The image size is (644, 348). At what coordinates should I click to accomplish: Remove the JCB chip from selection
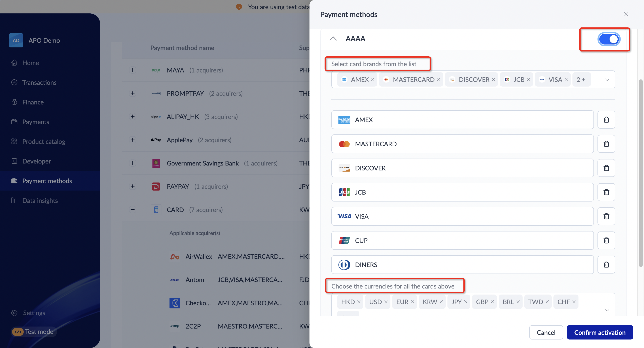tap(528, 79)
